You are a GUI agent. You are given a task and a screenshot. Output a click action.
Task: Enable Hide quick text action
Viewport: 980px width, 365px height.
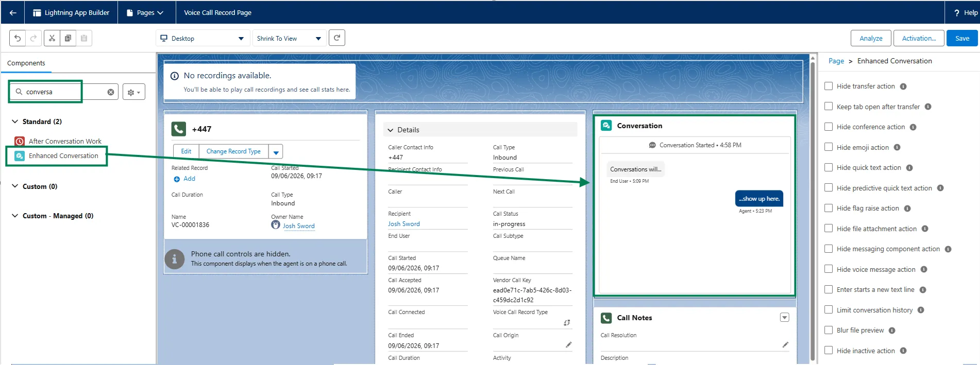829,167
